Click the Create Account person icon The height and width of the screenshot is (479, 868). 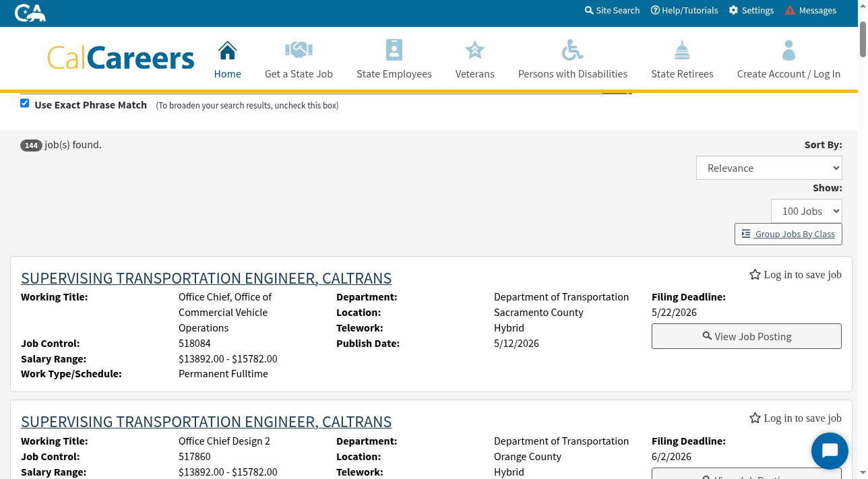click(x=788, y=50)
